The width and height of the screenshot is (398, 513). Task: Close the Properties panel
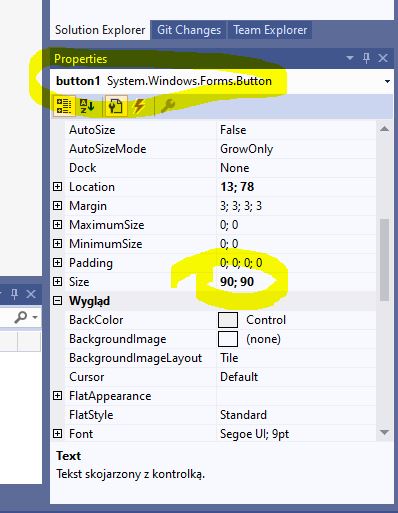click(383, 58)
